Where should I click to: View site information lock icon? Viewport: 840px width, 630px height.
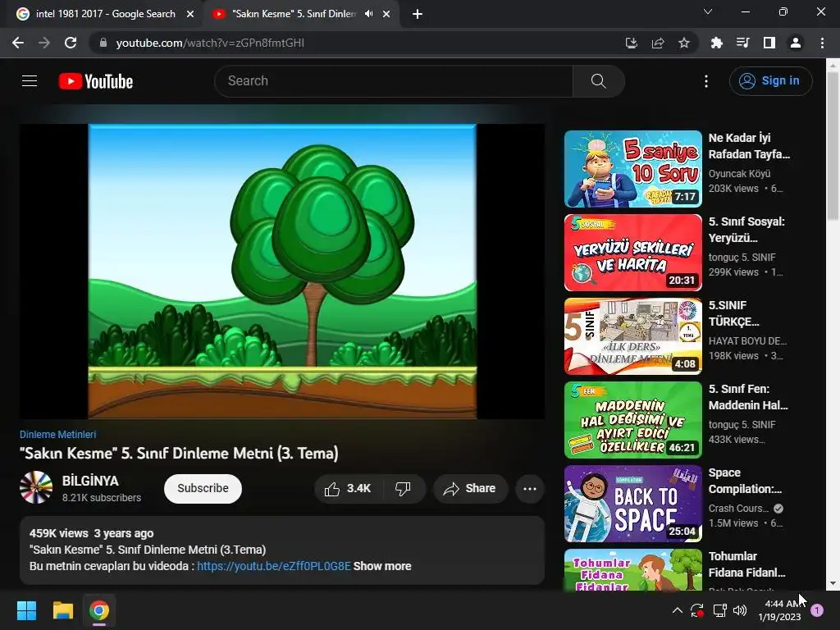[x=103, y=43]
